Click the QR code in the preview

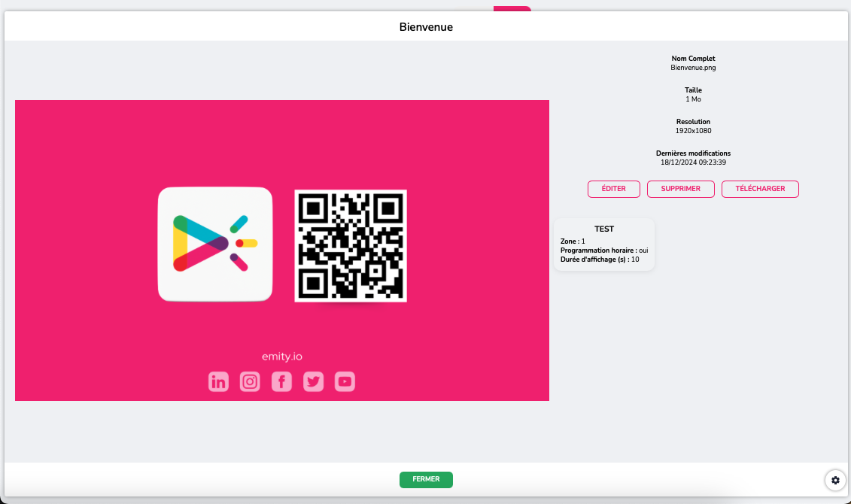tap(351, 246)
